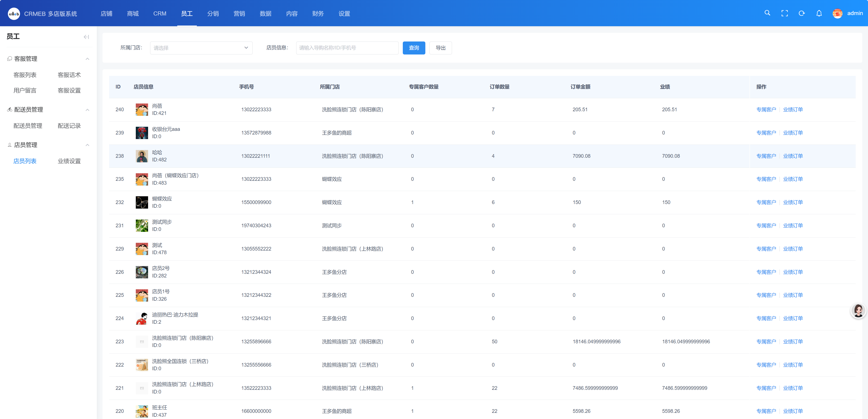Open the 所属门店 dropdown
The image size is (868, 419).
(x=201, y=48)
